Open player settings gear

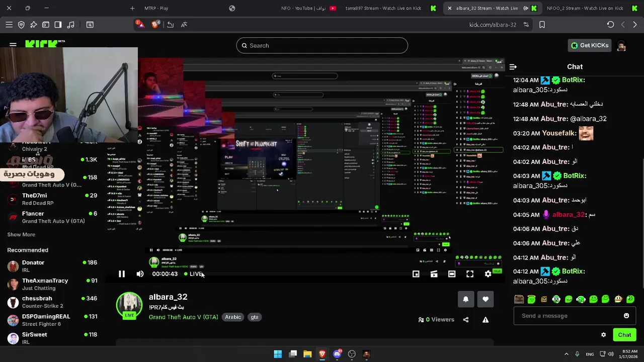pos(488,274)
